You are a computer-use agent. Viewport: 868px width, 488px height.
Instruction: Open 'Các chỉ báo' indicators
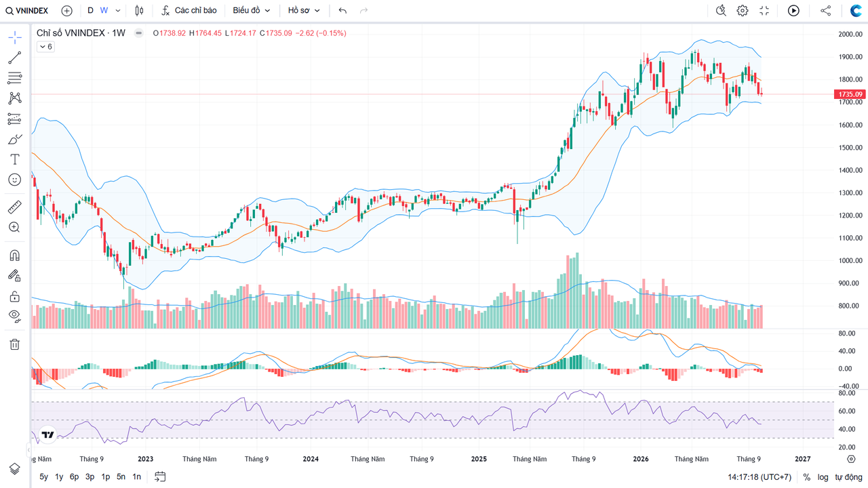coord(189,11)
